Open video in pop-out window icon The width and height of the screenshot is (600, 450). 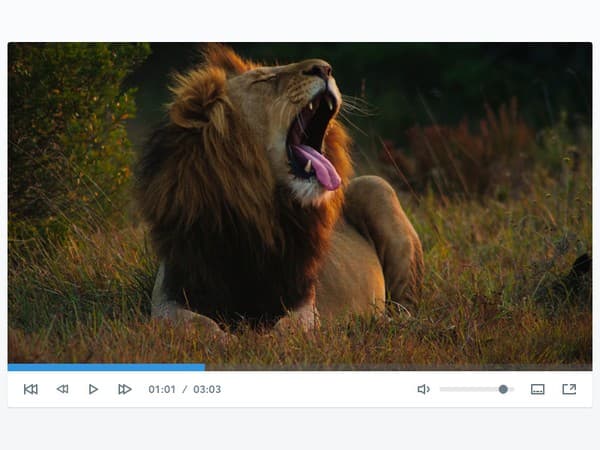(x=569, y=389)
